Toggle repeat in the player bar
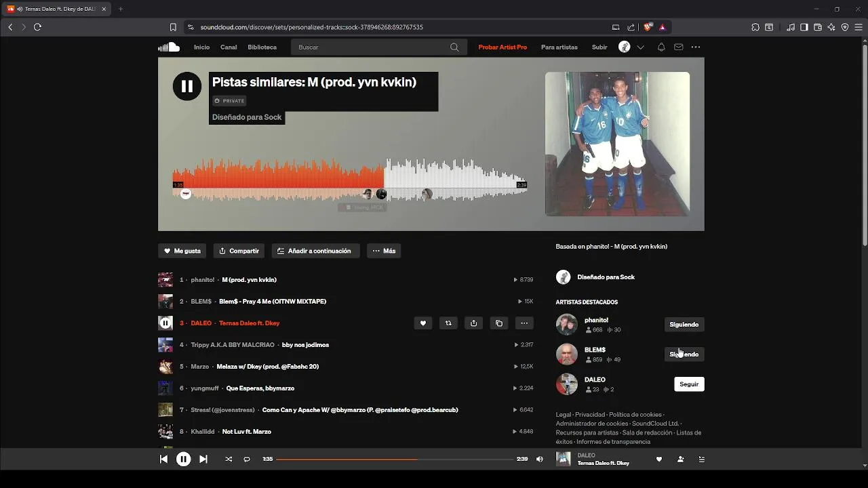 pos(247,459)
